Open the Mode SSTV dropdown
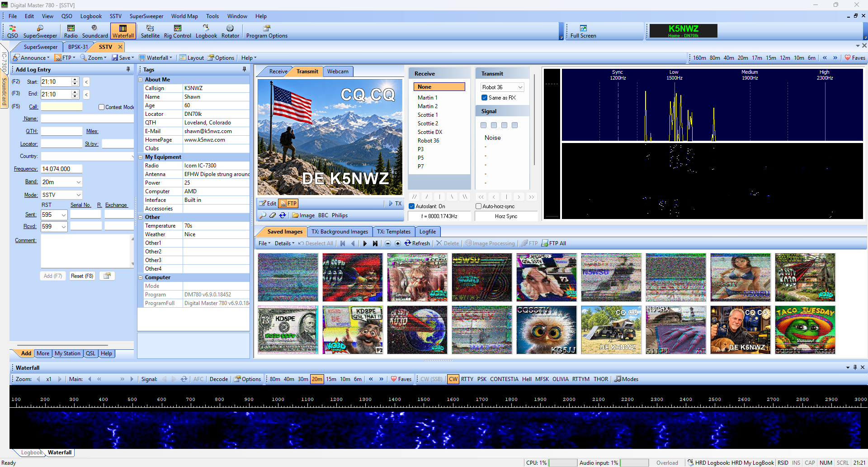The height and width of the screenshot is (467, 868). [x=78, y=195]
